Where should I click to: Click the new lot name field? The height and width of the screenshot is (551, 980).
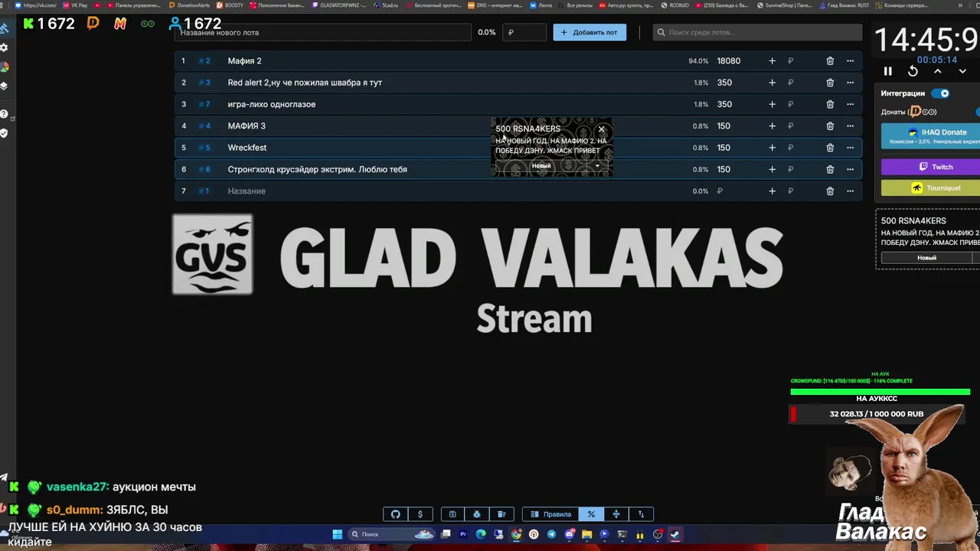(323, 32)
